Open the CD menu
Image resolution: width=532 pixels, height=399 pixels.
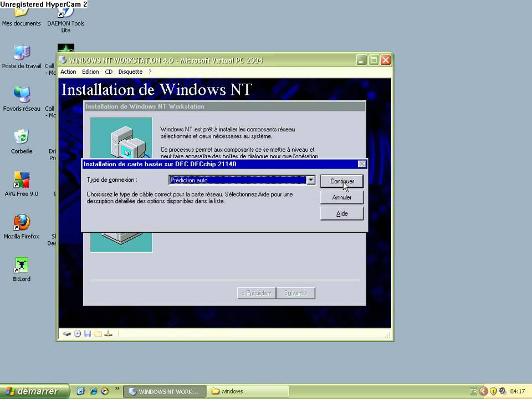point(109,71)
